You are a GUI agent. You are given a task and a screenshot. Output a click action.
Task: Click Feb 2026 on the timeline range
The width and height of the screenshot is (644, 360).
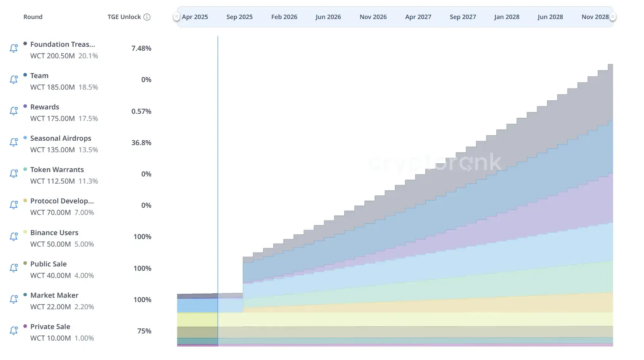point(284,17)
